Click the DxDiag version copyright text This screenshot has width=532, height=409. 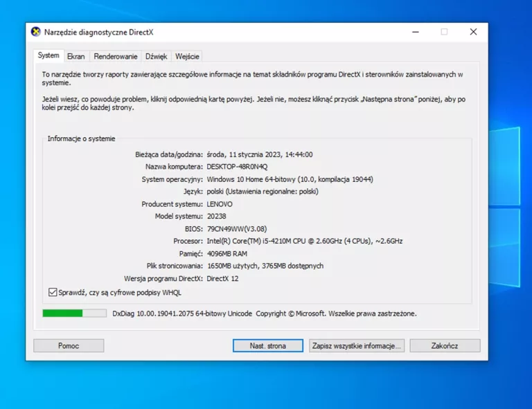tap(264, 313)
